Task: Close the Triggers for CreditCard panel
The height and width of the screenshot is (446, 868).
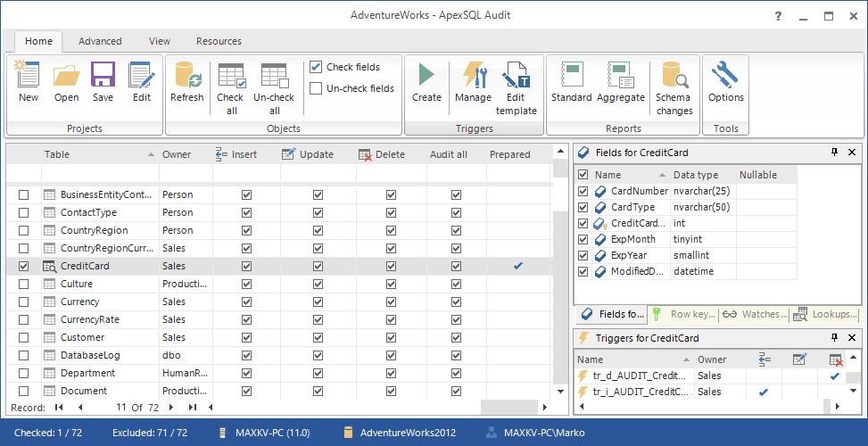Action: tap(852, 337)
